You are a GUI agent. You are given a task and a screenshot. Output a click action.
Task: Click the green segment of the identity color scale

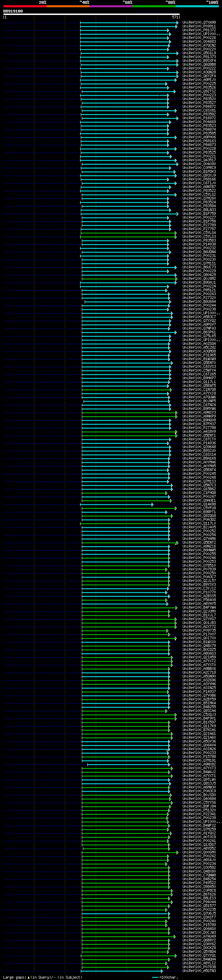click(154, 6)
